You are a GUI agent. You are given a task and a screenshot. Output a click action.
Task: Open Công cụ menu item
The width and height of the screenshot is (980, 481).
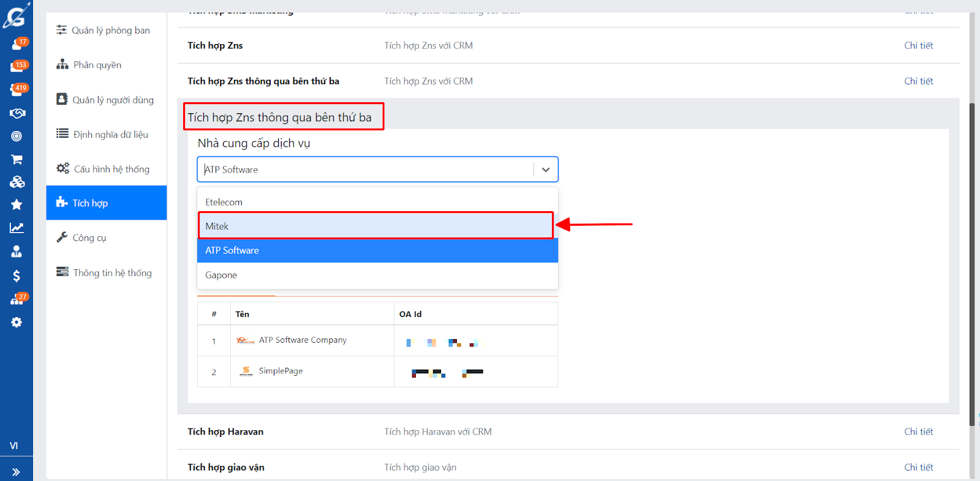click(106, 237)
